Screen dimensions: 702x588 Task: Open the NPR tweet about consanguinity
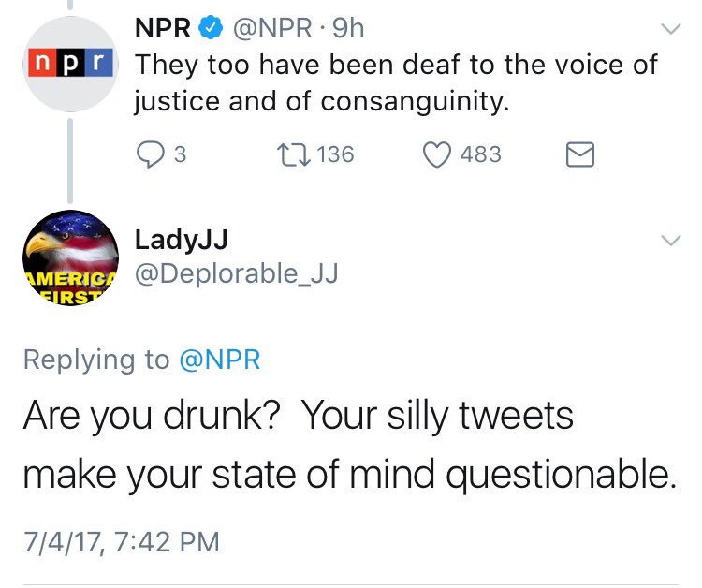pyautogui.click(x=396, y=82)
